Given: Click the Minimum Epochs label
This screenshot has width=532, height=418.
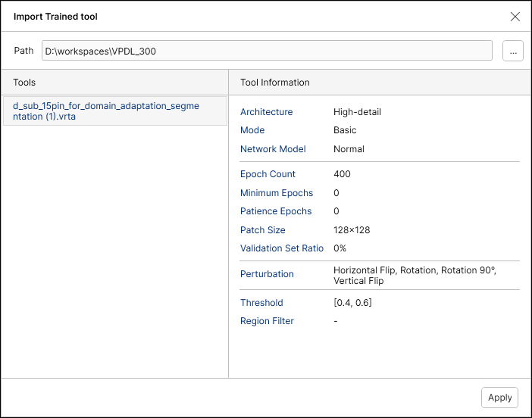Looking at the screenshot, I should (277, 193).
